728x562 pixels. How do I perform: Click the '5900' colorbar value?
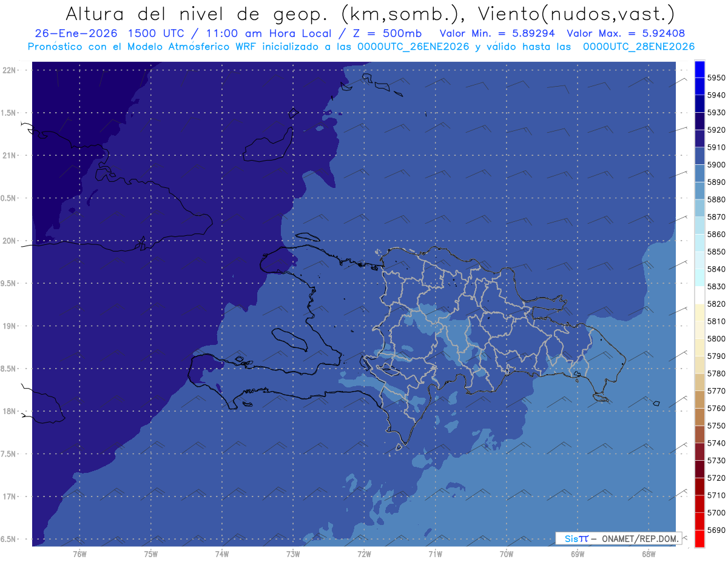(x=716, y=164)
